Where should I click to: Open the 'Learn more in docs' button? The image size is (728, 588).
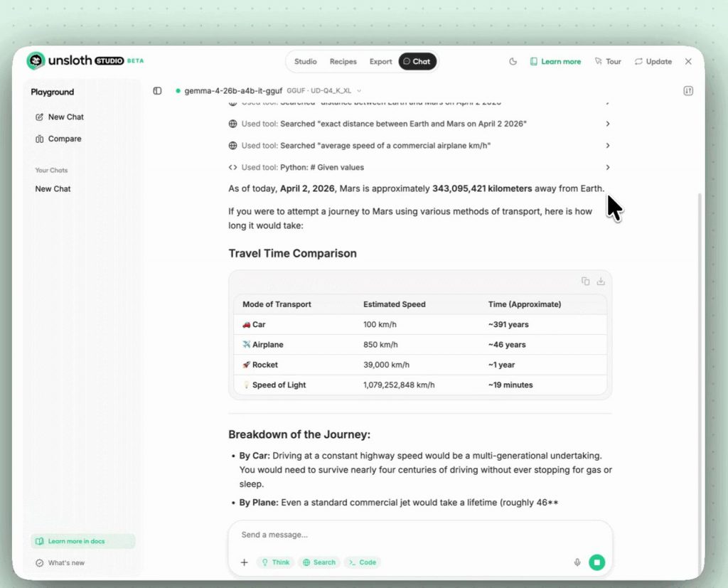(83, 541)
